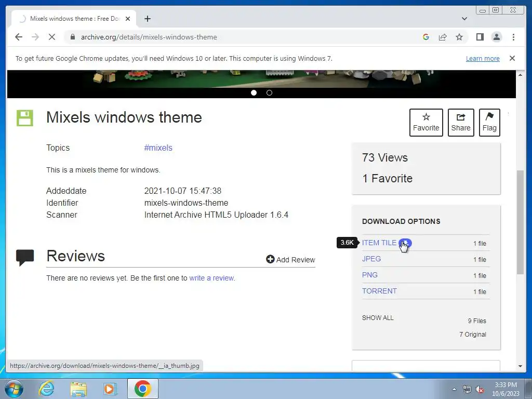Bookmark this page with star icon

(x=459, y=37)
